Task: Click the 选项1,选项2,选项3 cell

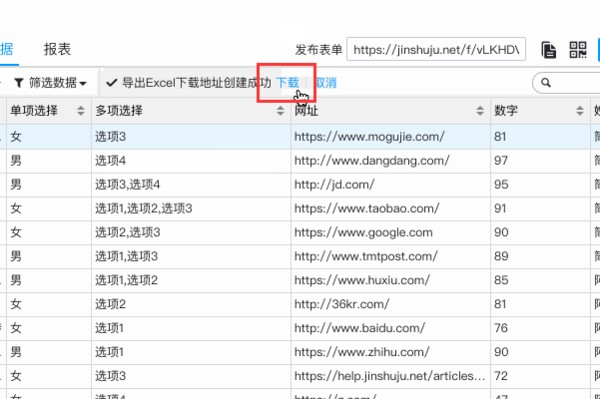Action: [191, 208]
